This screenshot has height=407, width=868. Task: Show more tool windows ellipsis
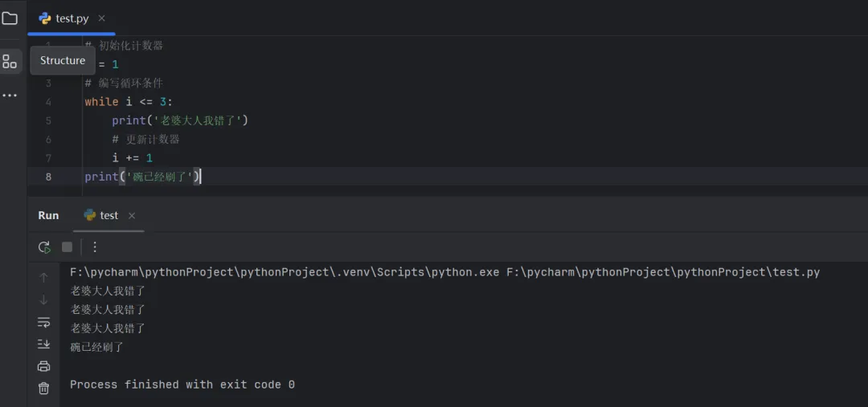(10, 96)
